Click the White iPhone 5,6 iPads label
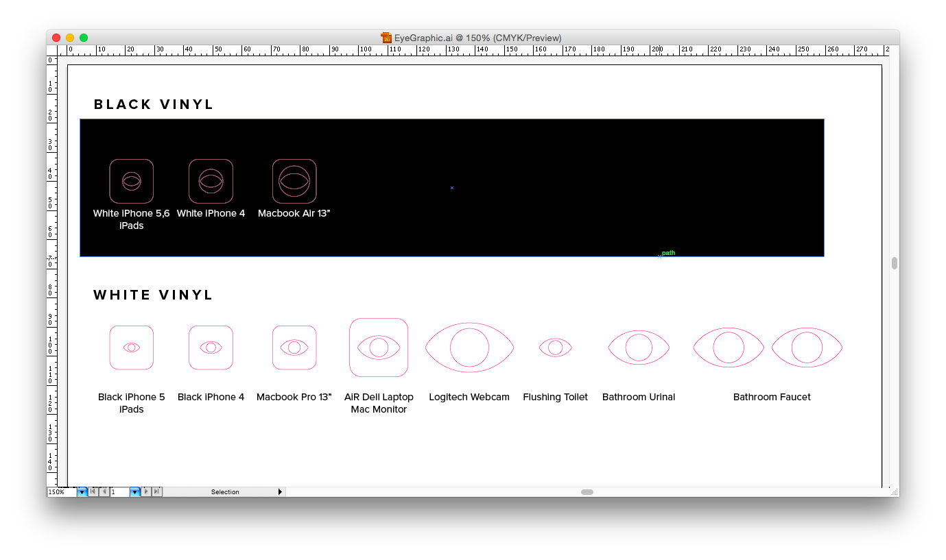Image resolution: width=946 pixels, height=560 pixels. [131, 219]
